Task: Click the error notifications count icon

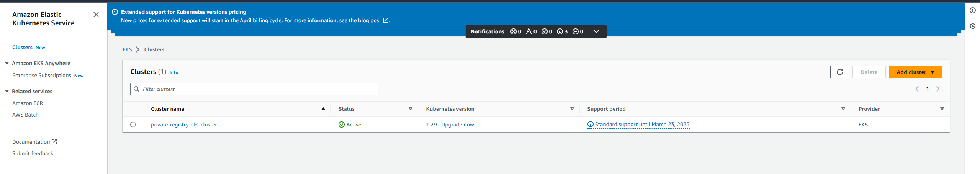Action: pyautogui.click(x=513, y=31)
